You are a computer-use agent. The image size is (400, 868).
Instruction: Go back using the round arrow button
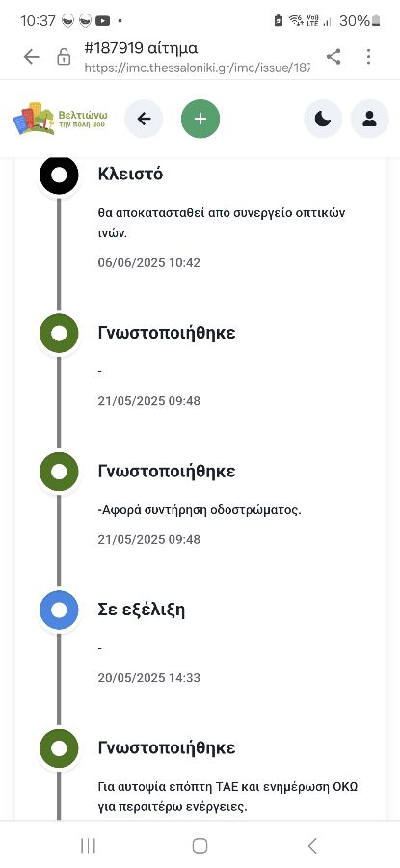(x=144, y=119)
